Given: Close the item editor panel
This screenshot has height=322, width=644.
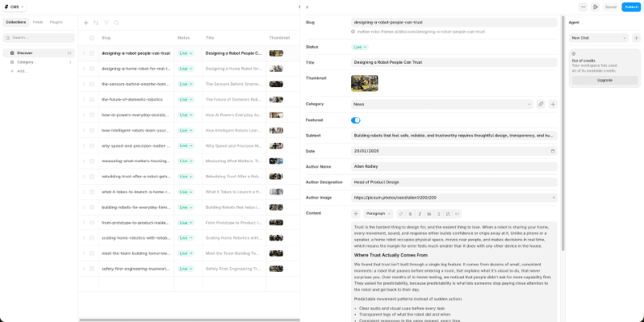Looking at the screenshot, I should point(307,7).
